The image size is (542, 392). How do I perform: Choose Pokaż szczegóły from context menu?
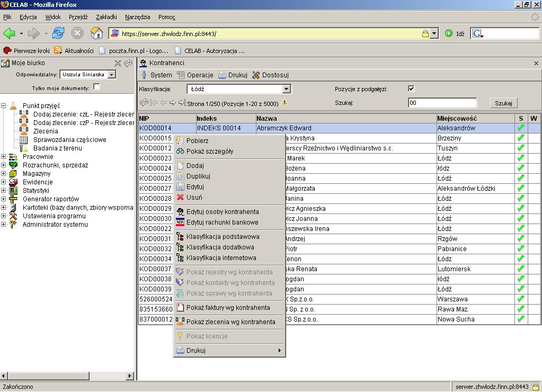click(229, 152)
